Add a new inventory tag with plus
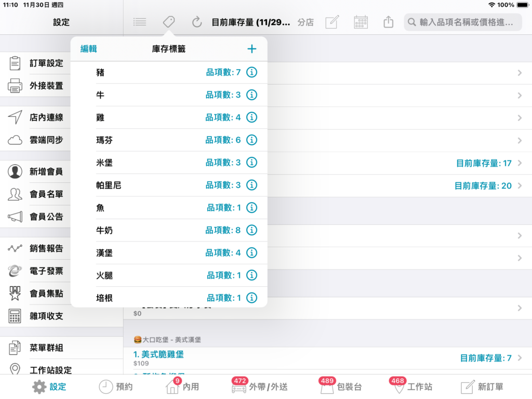Screen dimensions: 532x399 (x=252, y=49)
